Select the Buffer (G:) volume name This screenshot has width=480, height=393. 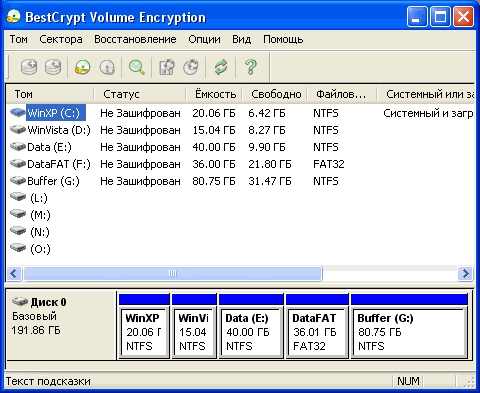(x=53, y=181)
